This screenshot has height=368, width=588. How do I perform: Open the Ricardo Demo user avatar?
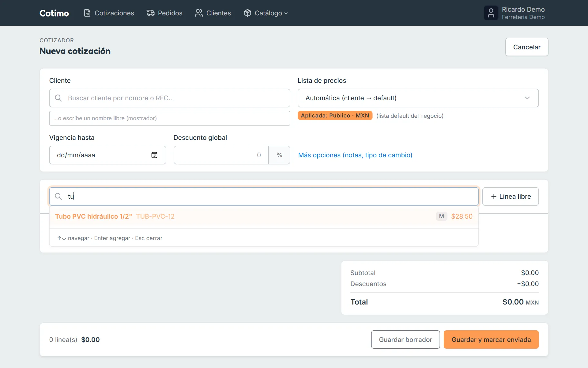[491, 13]
